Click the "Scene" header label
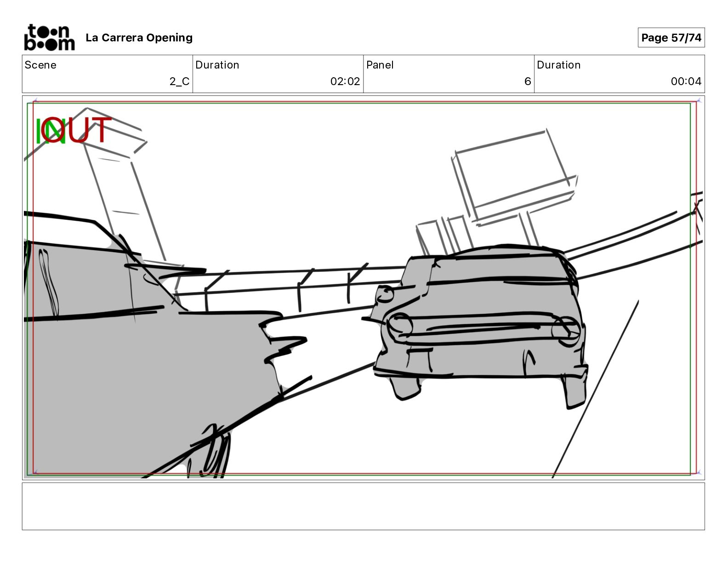The height and width of the screenshot is (563, 728). [40, 65]
